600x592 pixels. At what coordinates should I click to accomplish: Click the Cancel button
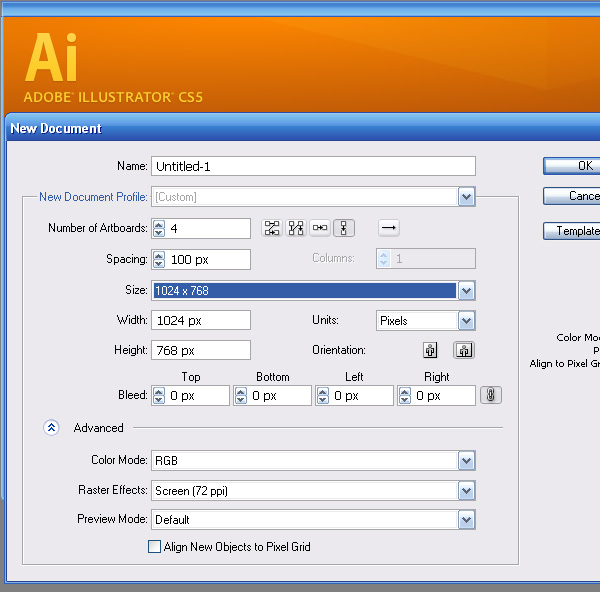(x=572, y=196)
